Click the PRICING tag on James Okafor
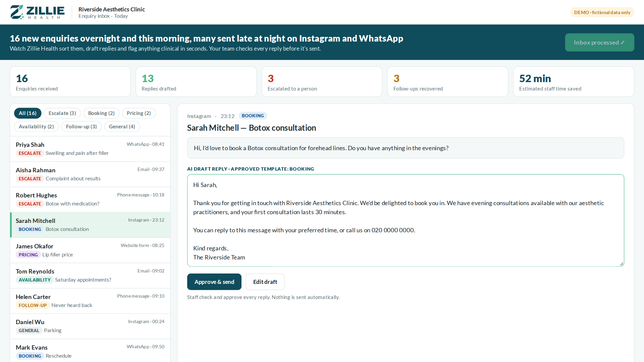Screen dimensions: 644x362 (x=28, y=255)
